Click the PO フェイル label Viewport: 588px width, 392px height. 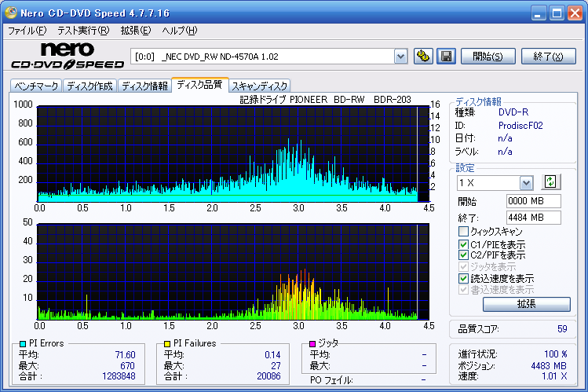pyautogui.click(x=331, y=380)
